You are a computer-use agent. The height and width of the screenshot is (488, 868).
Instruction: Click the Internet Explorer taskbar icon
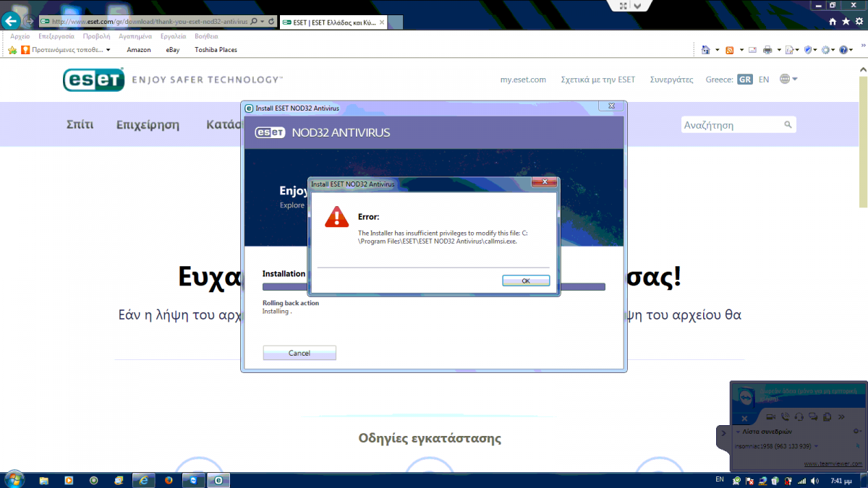coord(144,480)
